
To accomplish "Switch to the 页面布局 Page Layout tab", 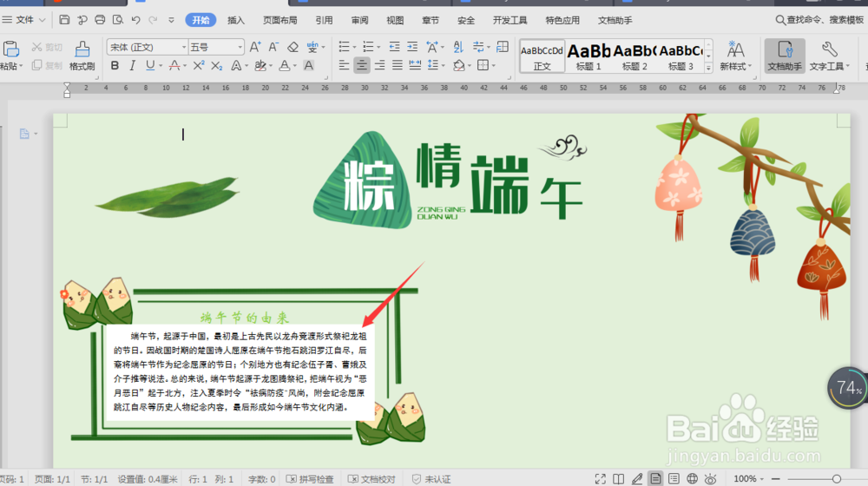I will [x=280, y=21].
